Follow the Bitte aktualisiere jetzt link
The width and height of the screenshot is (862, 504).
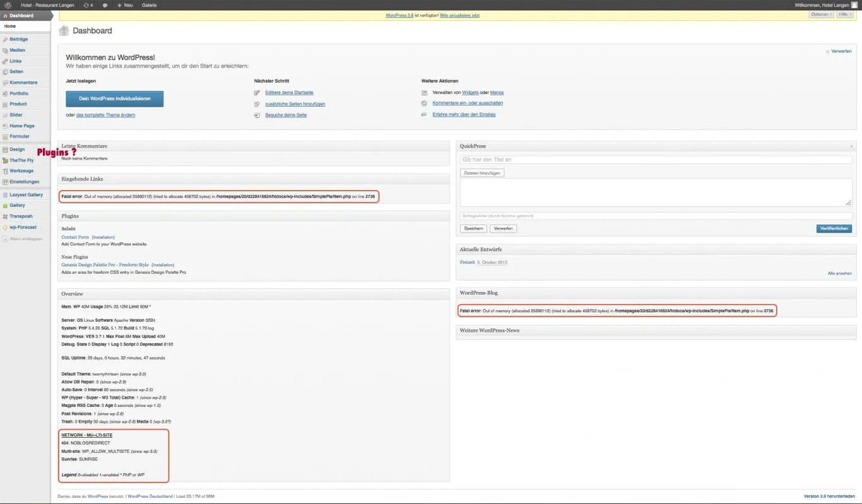tap(460, 15)
